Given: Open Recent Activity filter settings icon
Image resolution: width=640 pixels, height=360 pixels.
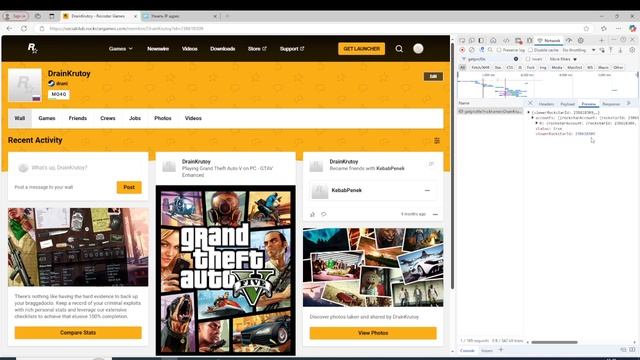Looking at the screenshot, I should (x=437, y=140).
